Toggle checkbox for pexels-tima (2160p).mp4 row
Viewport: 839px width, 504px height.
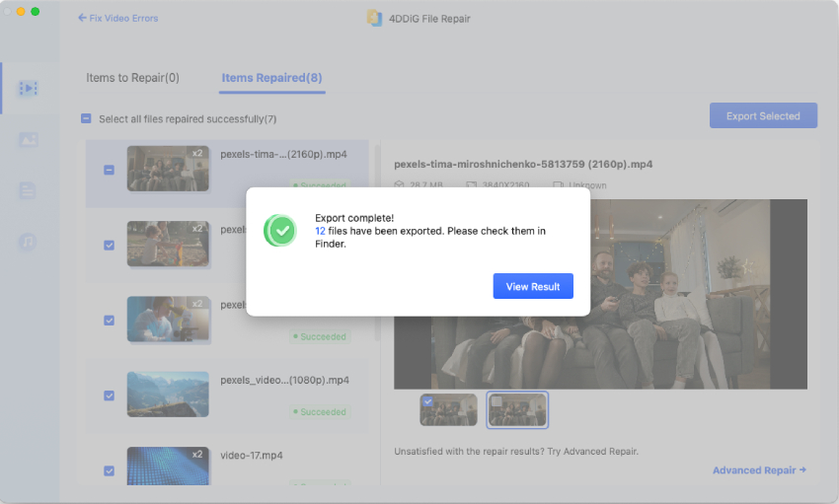[x=110, y=170]
